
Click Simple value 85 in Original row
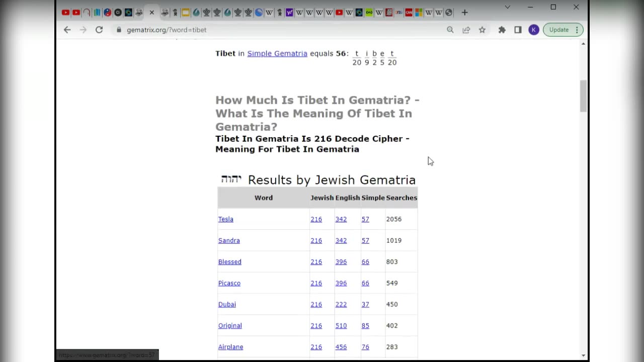[x=365, y=326]
